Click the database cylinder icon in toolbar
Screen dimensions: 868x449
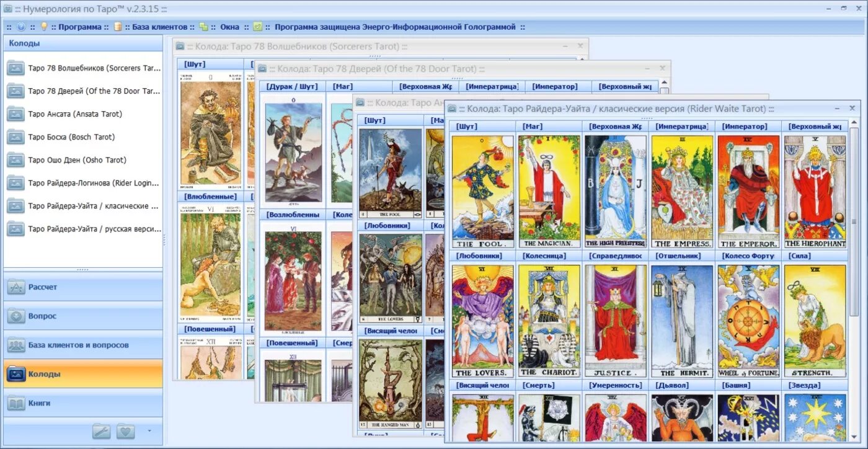click(117, 27)
